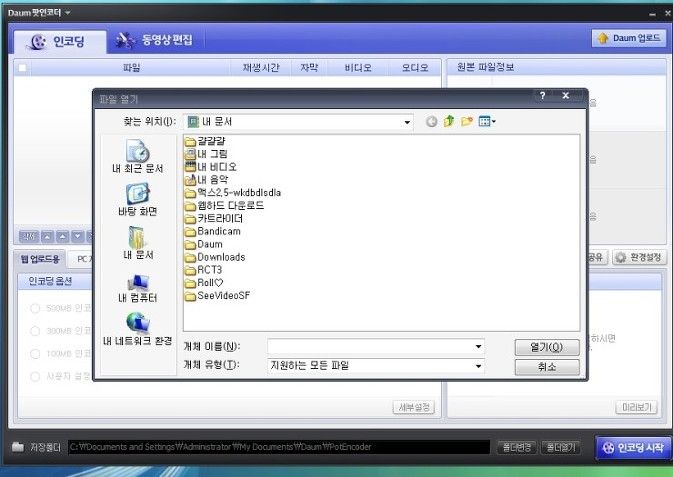Select the 500MB encoding radio option

coord(35,308)
